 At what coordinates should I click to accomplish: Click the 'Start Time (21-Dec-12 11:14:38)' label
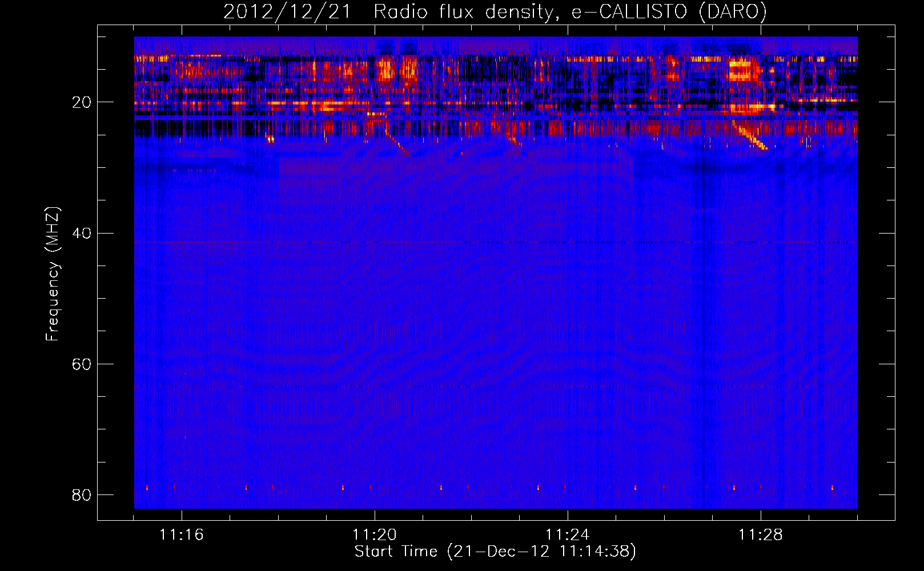coord(495,552)
